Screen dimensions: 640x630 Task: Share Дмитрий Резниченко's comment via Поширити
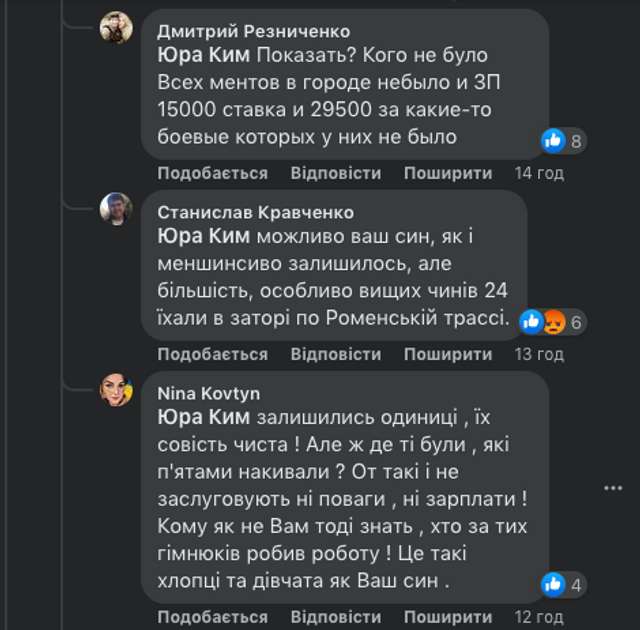click(x=448, y=173)
